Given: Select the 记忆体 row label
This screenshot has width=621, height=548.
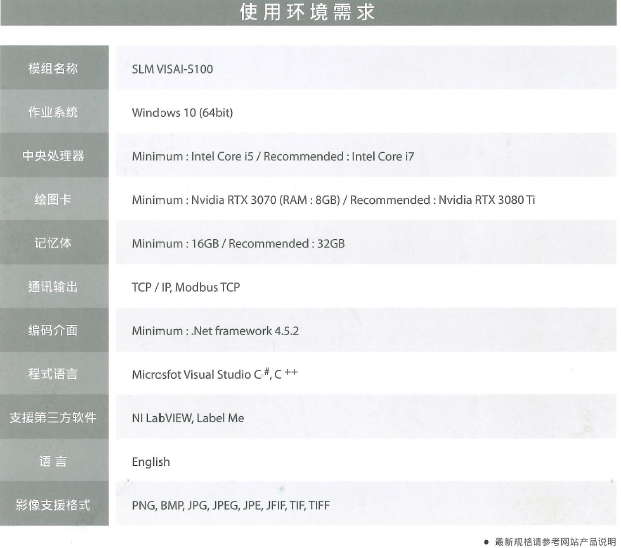Looking at the screenshot, I should (x=54, y=243).
